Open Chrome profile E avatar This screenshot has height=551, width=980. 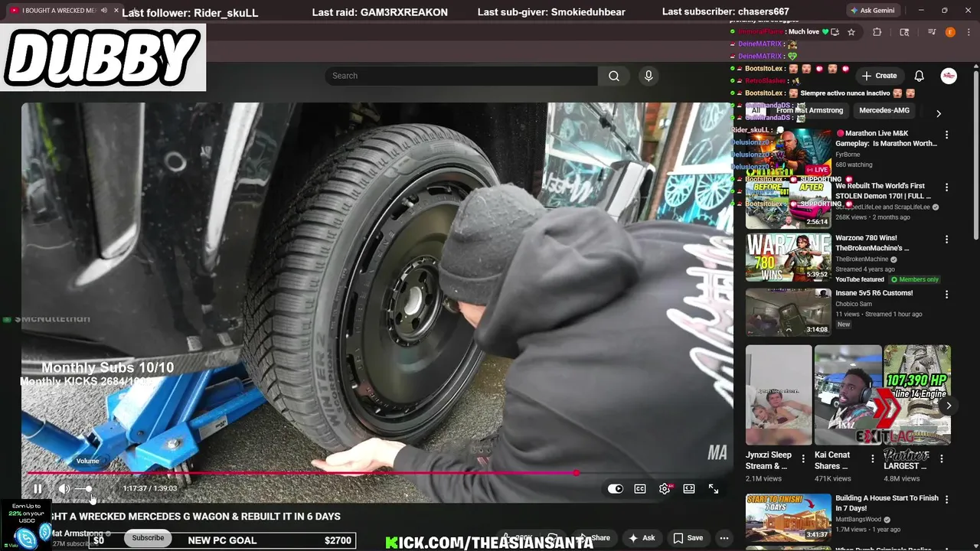(950, 32)
